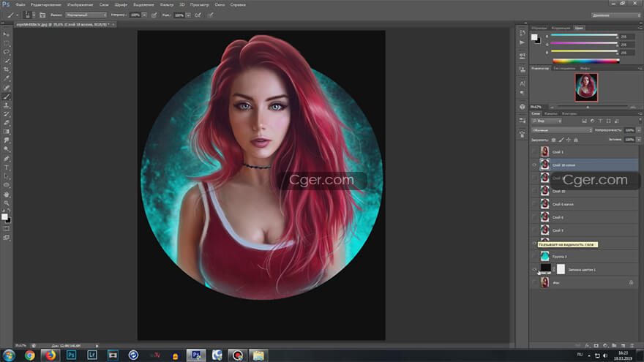Open the Файл menu
644x362 pixels.
click(20, 4)
